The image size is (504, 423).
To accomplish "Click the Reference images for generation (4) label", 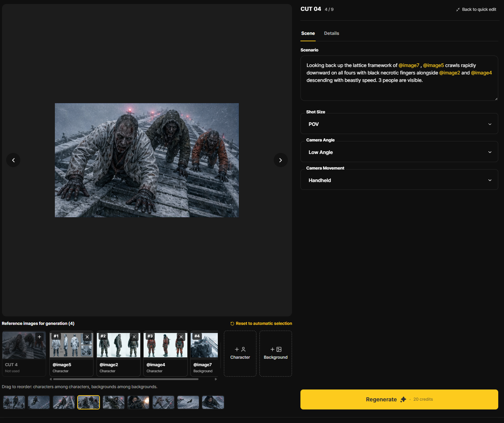I will coord(38,324).
